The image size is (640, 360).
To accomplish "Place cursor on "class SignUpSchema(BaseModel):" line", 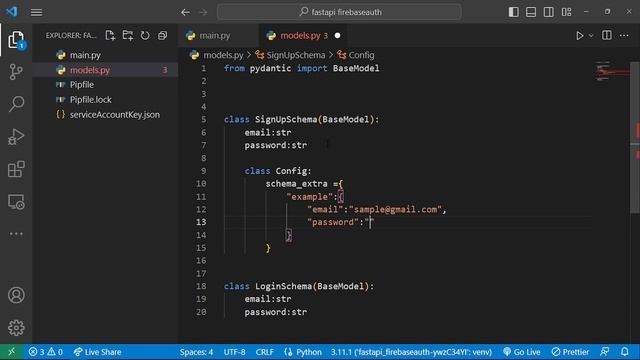I will tap(301, 120).
